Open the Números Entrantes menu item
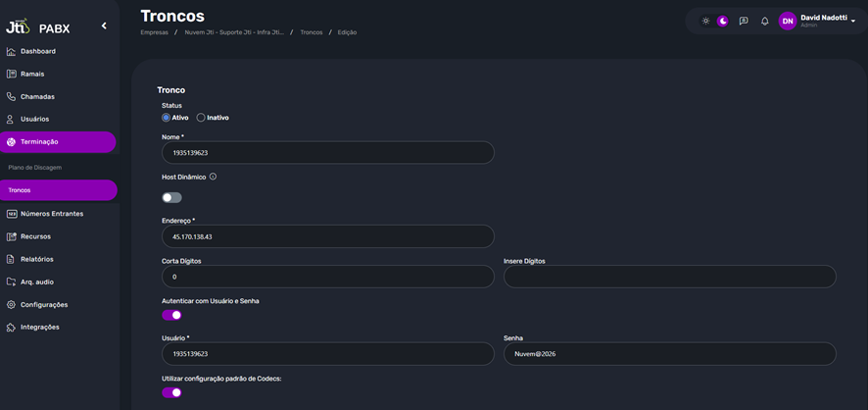 [51, 214]
